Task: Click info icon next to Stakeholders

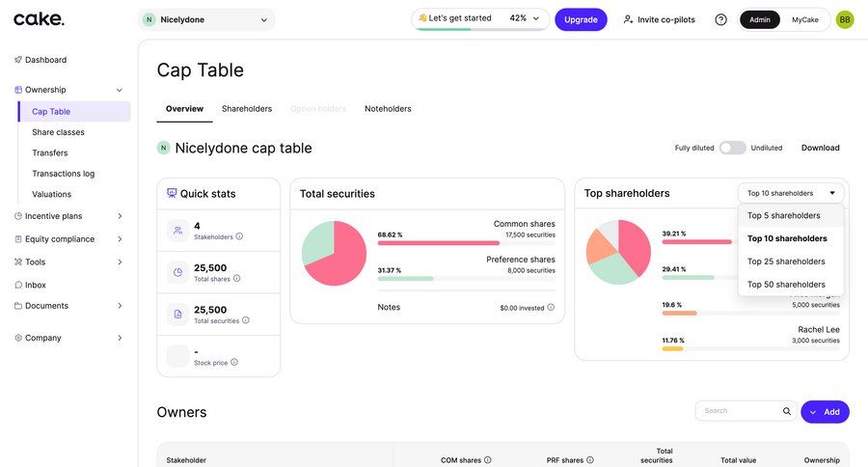Action: (239, 236)
